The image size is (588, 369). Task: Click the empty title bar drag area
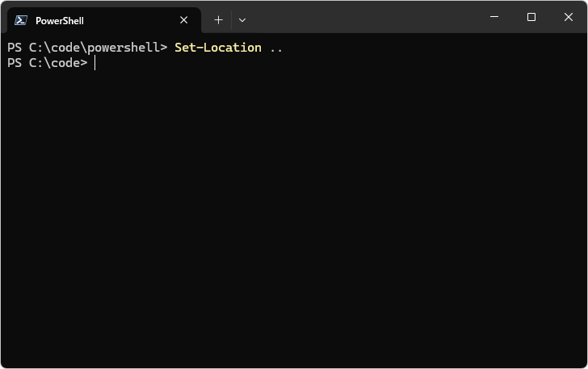[363, 17]
